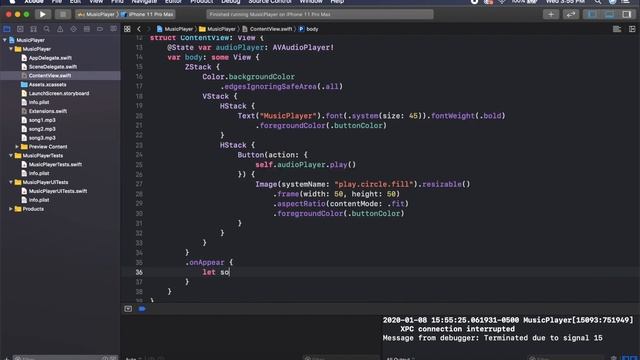Screen dimensions: 640x360
Task: Choose the iPhone 11 Pro Max run destination
Action: click(x=147, y=14)
